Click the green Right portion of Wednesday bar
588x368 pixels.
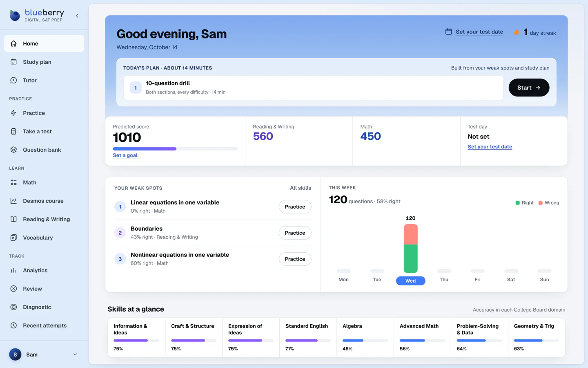(410, 258)
